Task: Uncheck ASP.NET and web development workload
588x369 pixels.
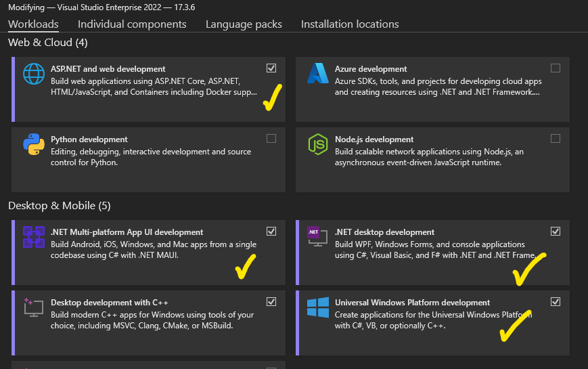Action: coord(271,68)
